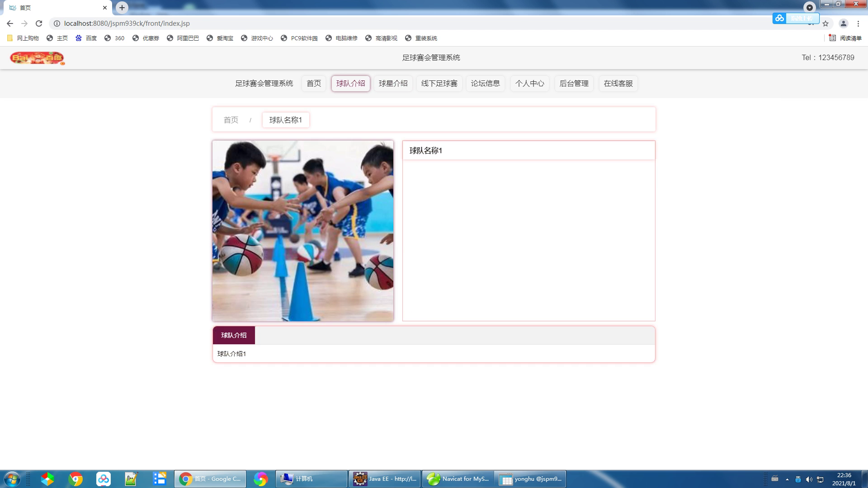Open the notepad taskbar icon
Image resolution: width=868 pixels, height=488 pixels.
131,479
